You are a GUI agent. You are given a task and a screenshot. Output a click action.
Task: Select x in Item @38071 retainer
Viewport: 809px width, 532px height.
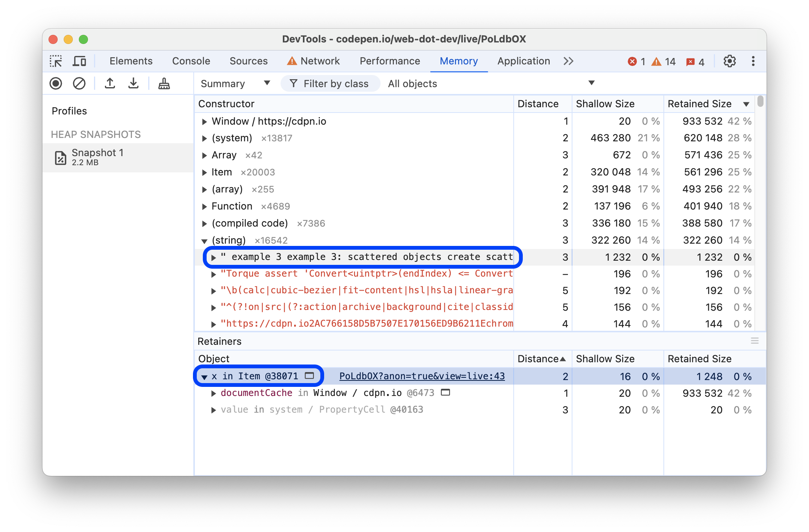click(260, 376)
